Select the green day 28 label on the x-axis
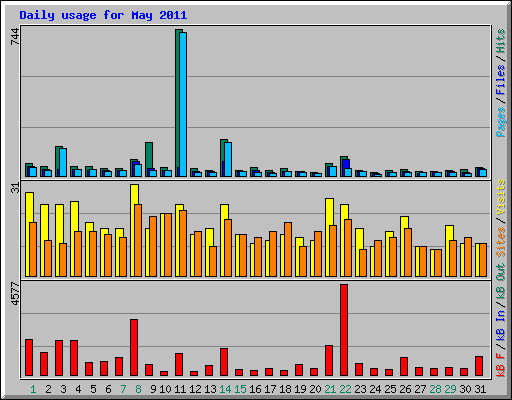512x400 pixels. click(x=435, y=389)
